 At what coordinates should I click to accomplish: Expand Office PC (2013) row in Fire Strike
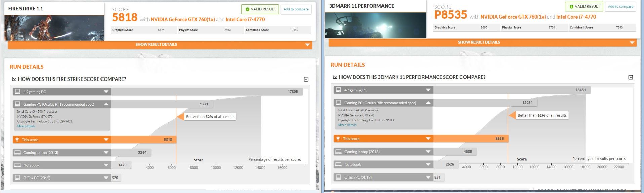point(106,178)
